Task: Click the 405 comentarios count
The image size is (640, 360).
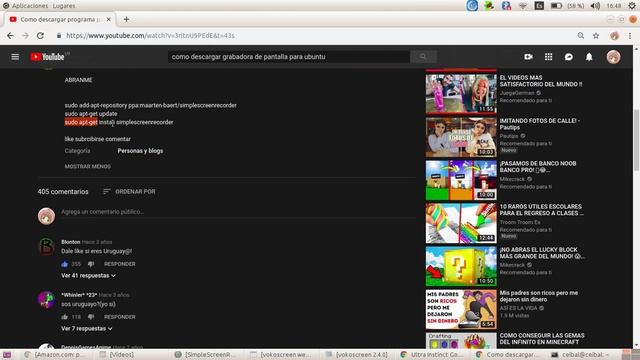Action: (x=63, y=191)
